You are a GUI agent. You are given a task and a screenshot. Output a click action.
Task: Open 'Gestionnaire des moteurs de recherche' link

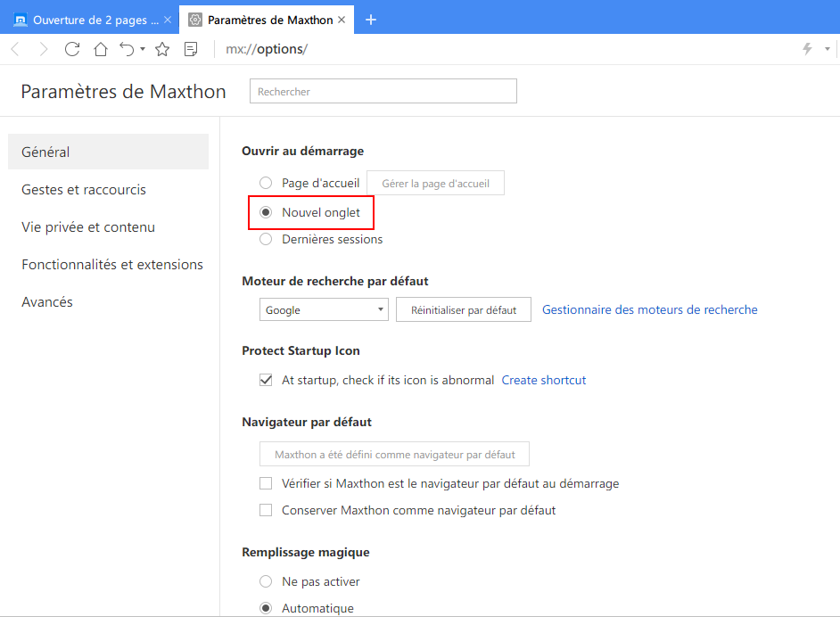[650, 309]
